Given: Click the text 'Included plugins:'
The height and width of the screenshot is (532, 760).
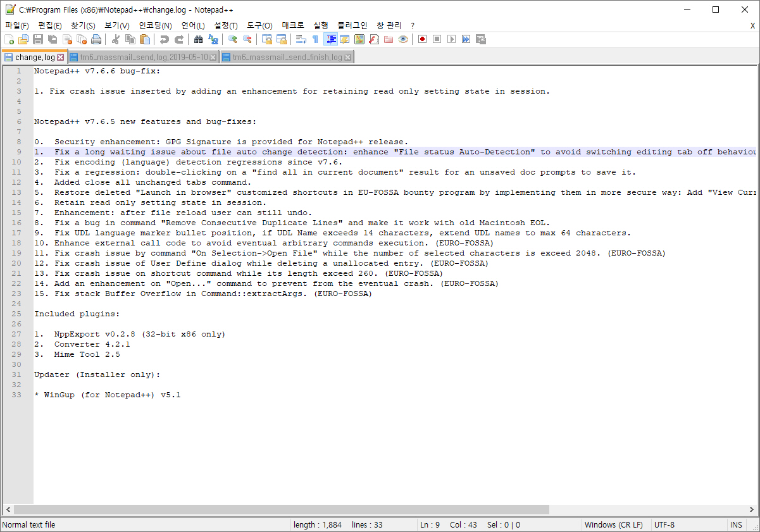Looking at the screenshot, I should [77, 314].
